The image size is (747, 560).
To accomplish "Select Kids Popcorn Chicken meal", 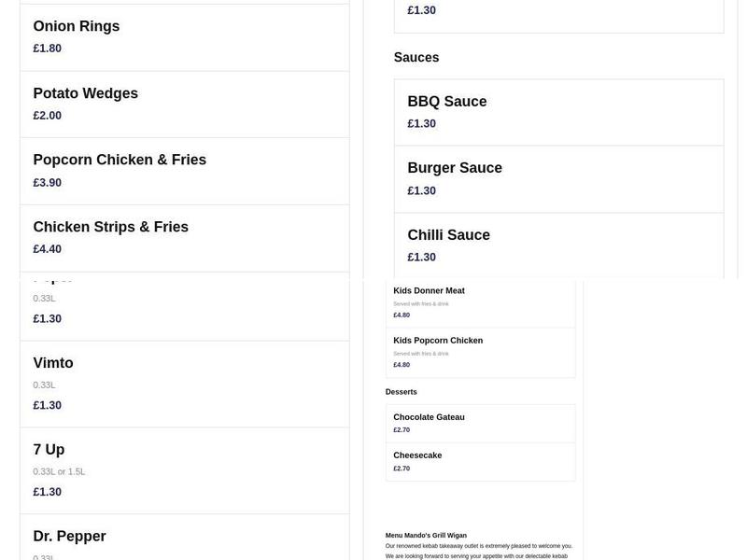I will 481,352.
